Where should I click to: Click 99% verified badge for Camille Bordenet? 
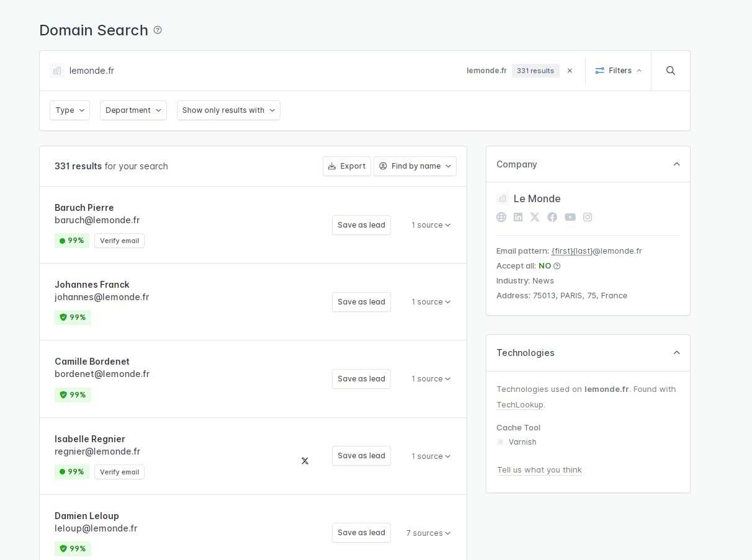pos(73,395)
